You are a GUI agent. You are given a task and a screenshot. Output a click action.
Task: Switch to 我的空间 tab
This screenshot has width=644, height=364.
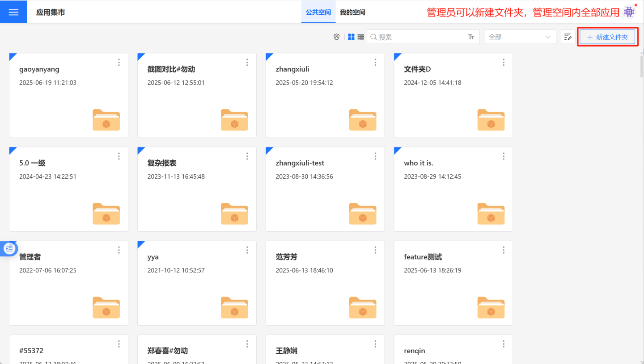(x=352, y=13)
